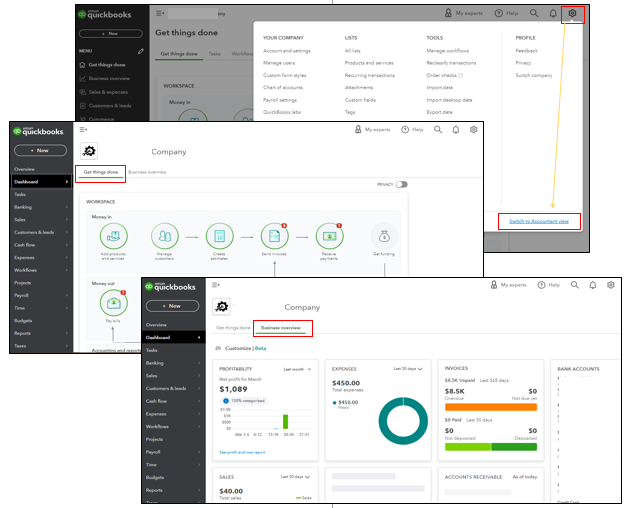636x508 pixels.
Task: Click gear icon in bottom screenshot header
Action: coord(611,285)
